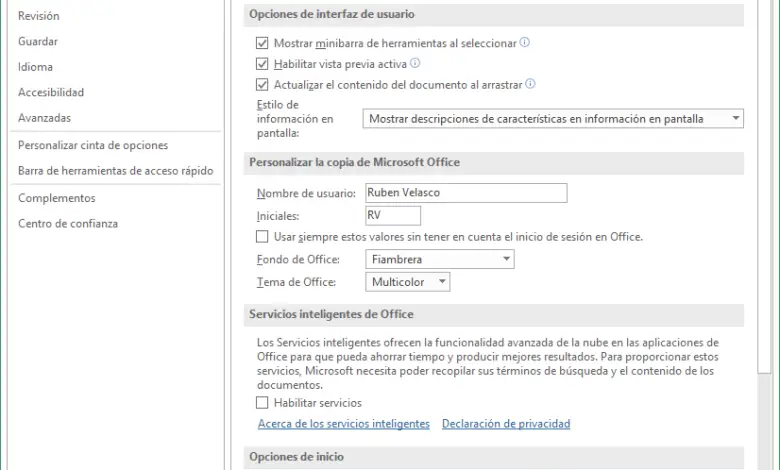Uncheck Mostrar minibarra de herramientas al seleccionar
Viewport: 780px width, 470px height.
click(263, 44)
